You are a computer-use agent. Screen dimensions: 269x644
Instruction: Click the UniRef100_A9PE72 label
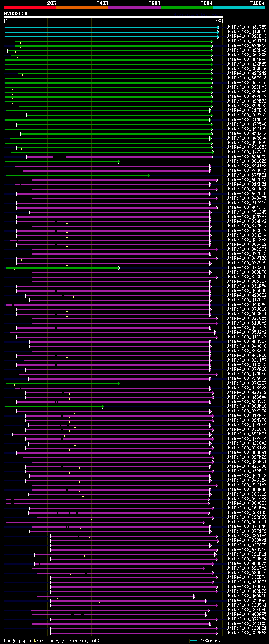point(246,101)
